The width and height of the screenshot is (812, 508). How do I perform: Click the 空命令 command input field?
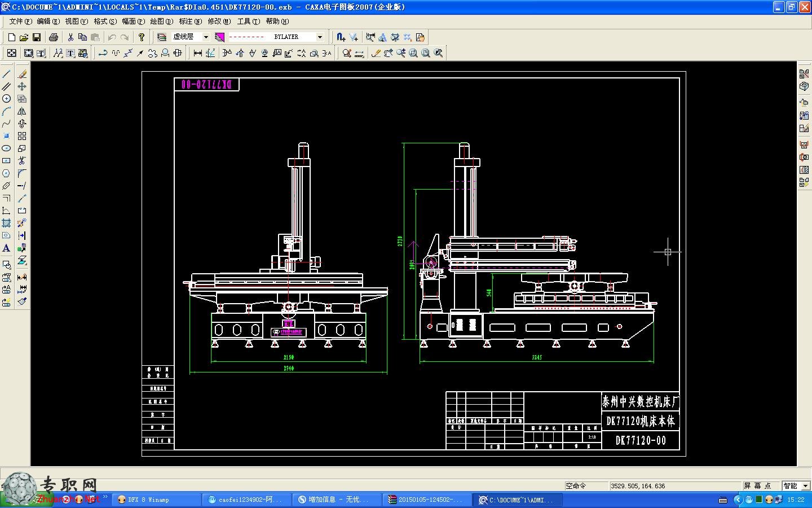[x=585, y=486]
